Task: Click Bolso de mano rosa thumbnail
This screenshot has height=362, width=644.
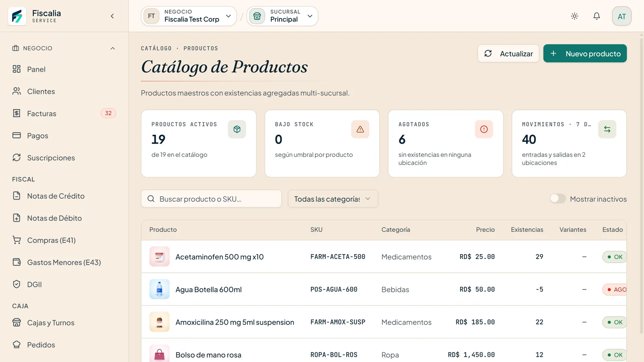Action: point(159,354)
